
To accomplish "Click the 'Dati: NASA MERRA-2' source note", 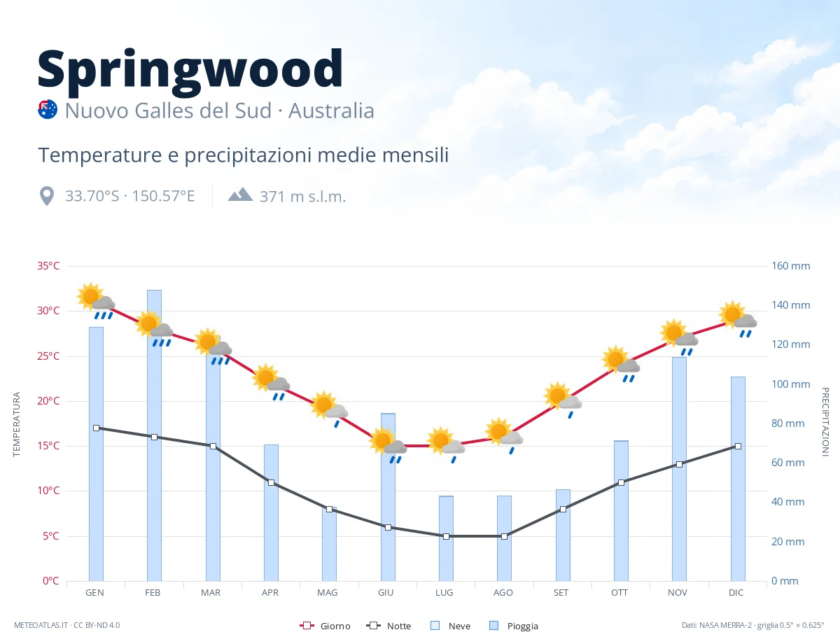I will (x=753, y=625).
